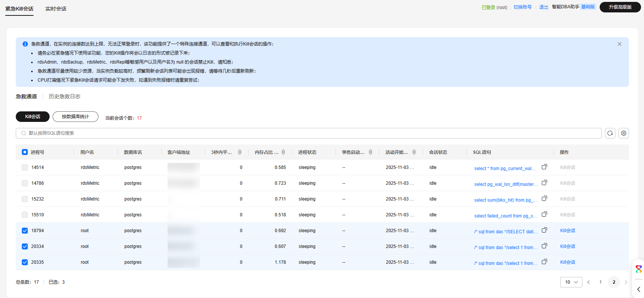Viewport: 644px width, 298px height.
Task: Open the page size dropdown showing 10
Action: click(x=571, y=282)
